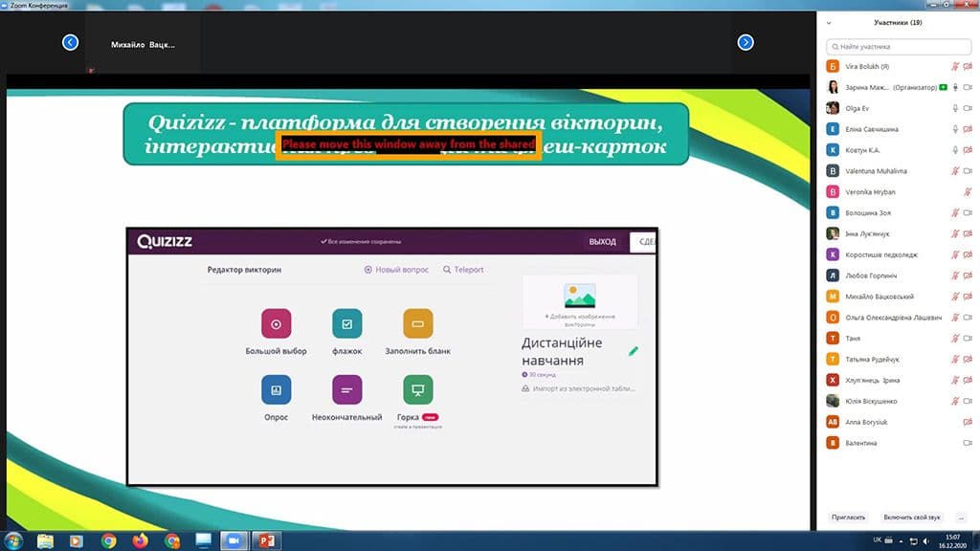Image resolution: width=980 pixels, height=551 pixels.
Task: Click Новый вопрос link in Quizizz
Action: 396,270
